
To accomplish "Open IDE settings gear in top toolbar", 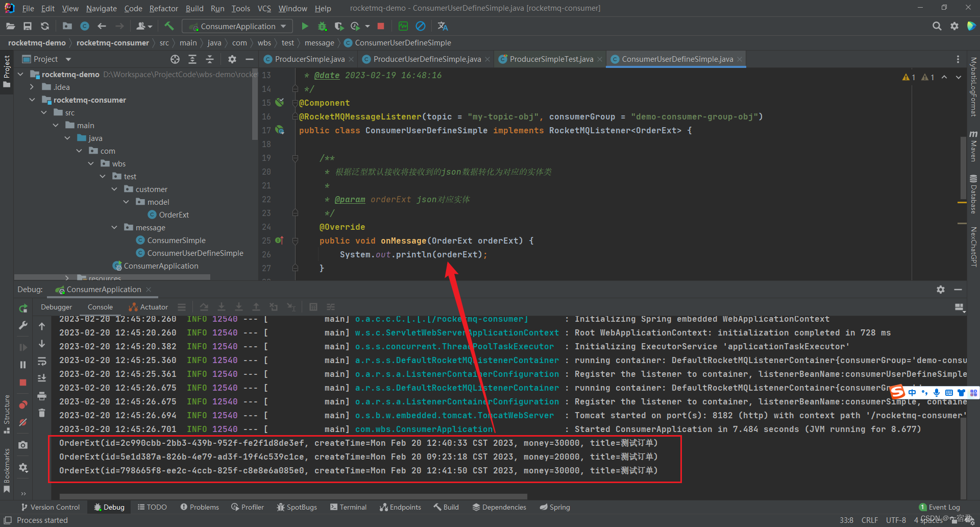I will coord(954,26).
